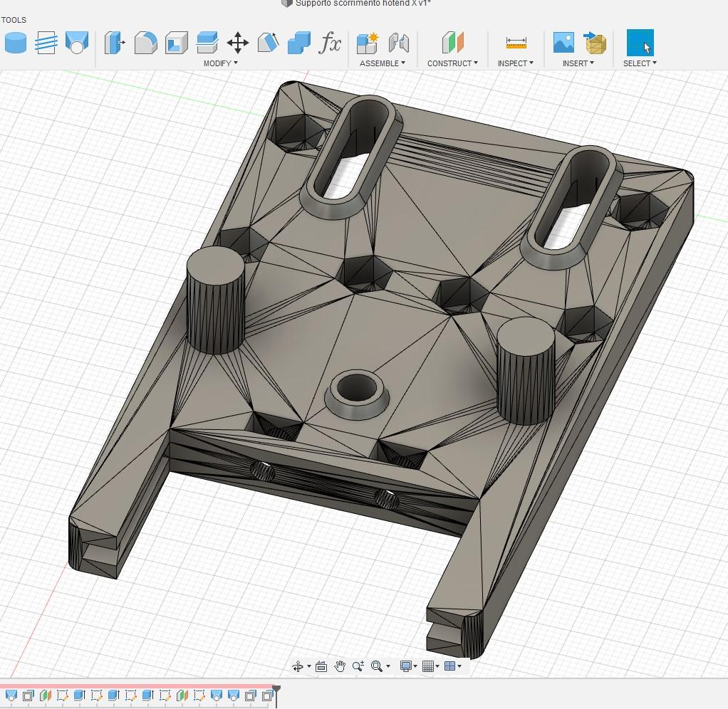Select first Extrude feature in timeline
This screenshot has width=728, height=709.
pyautogui.click(x=79, y=695)
